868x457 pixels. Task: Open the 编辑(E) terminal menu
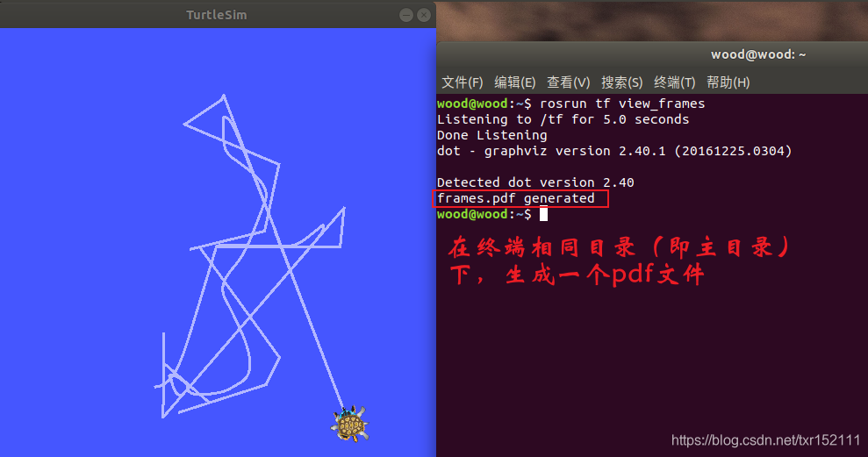click(x=515, y=82)
